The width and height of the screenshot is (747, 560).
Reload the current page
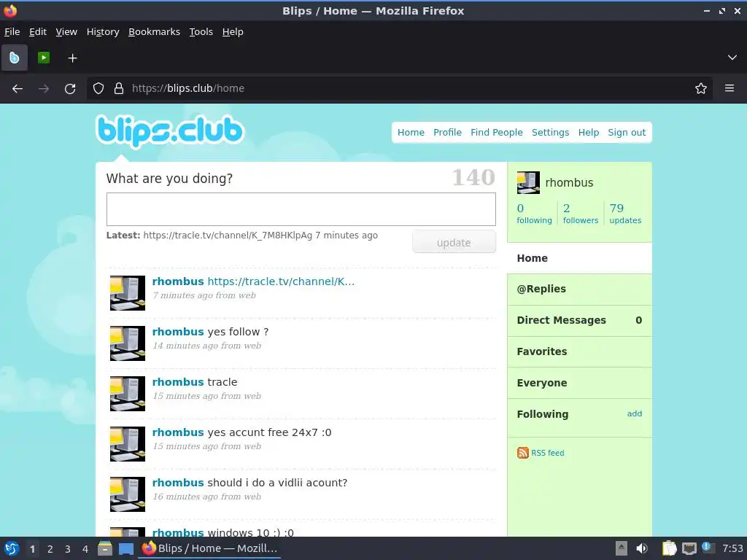coord(70,88)
